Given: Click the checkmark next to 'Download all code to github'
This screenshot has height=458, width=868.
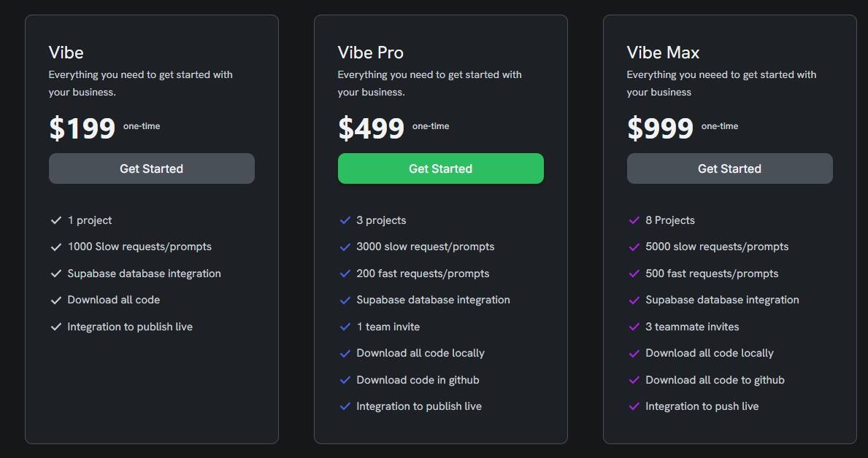Looking at the screenshot, I should (634, 379).
